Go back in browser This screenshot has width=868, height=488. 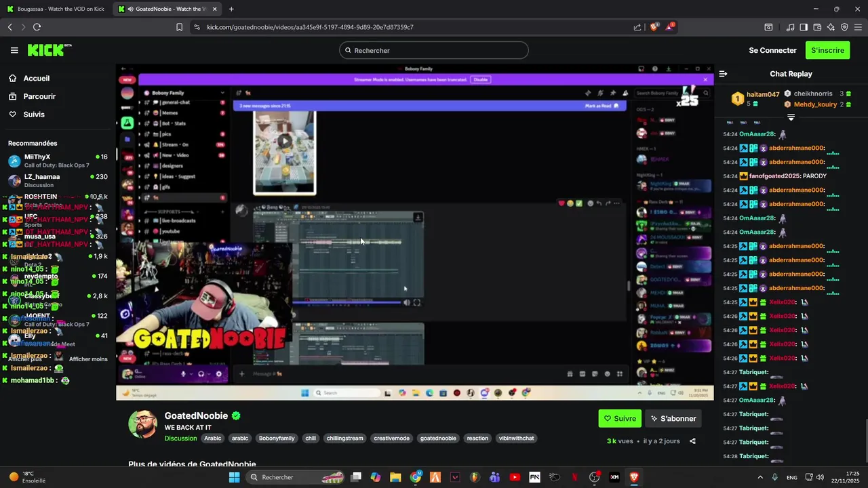point(9,27)
